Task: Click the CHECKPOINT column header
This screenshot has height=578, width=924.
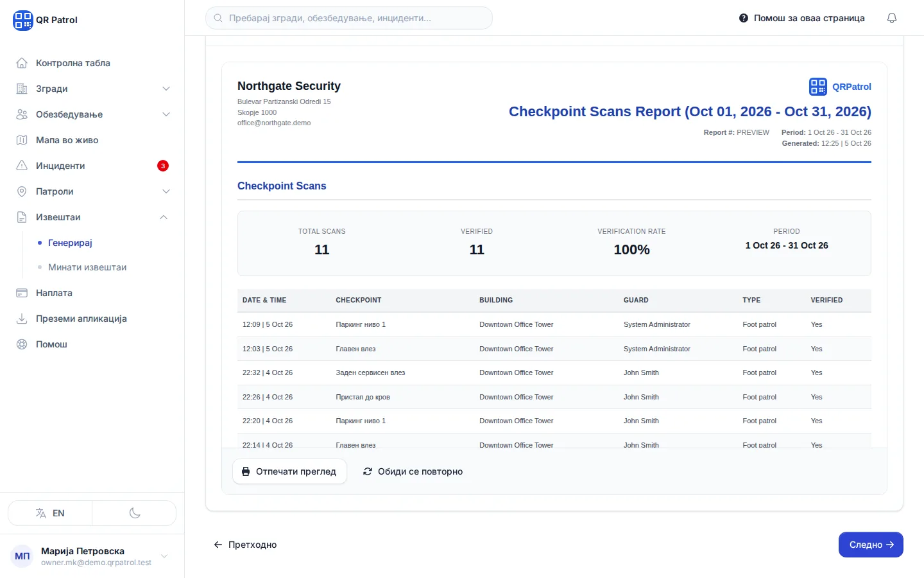Action: [x=359, y=300]
